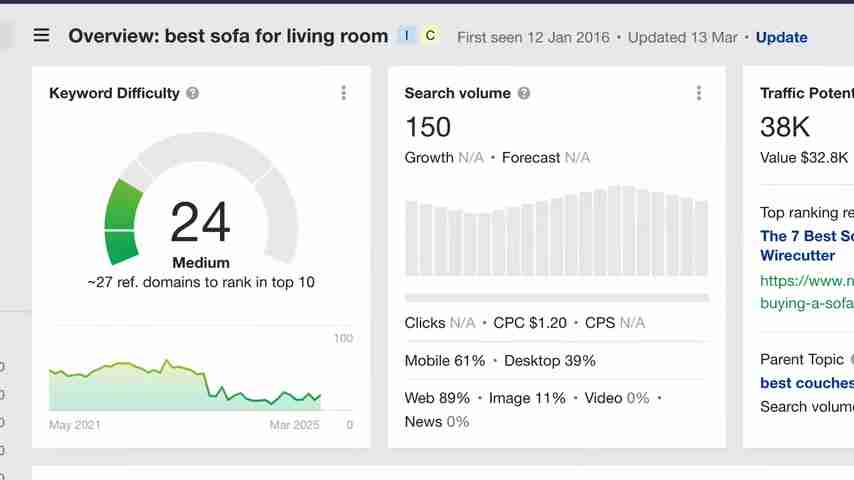
Task: Click the Traffic Potential value 38K
Action: pos(785,127)
